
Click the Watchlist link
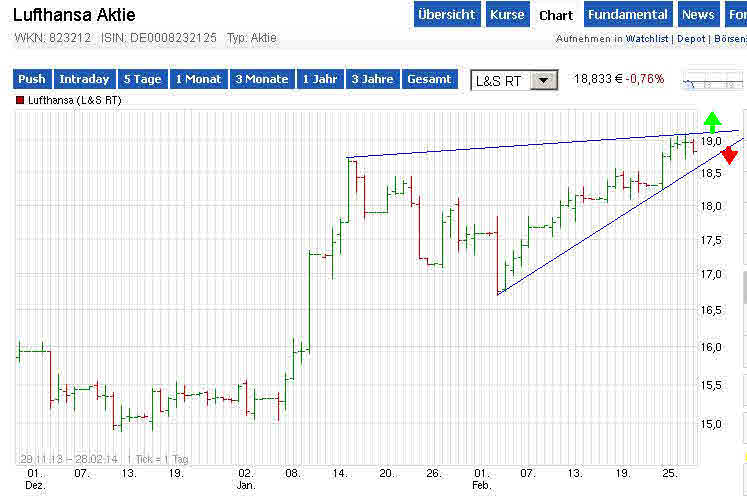646,39
